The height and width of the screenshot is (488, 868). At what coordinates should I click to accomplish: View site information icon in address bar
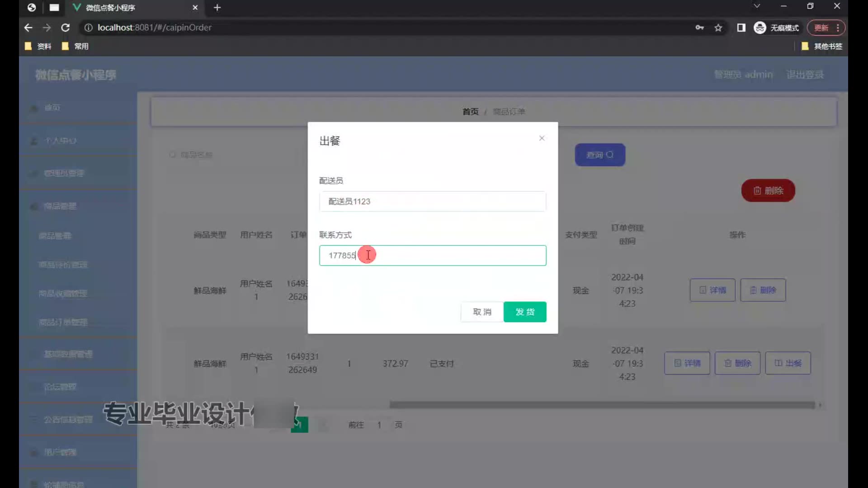pos(89,28)
